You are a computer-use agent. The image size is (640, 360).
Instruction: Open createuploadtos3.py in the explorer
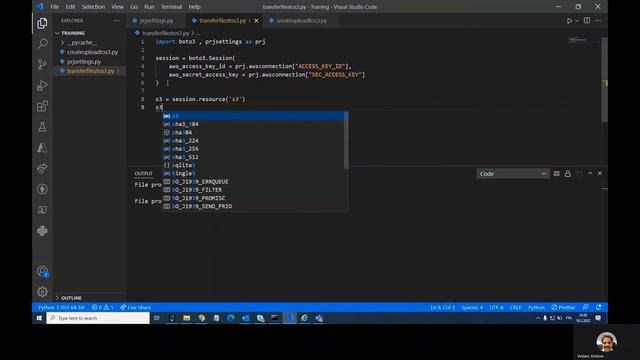[x=92, y=52]
